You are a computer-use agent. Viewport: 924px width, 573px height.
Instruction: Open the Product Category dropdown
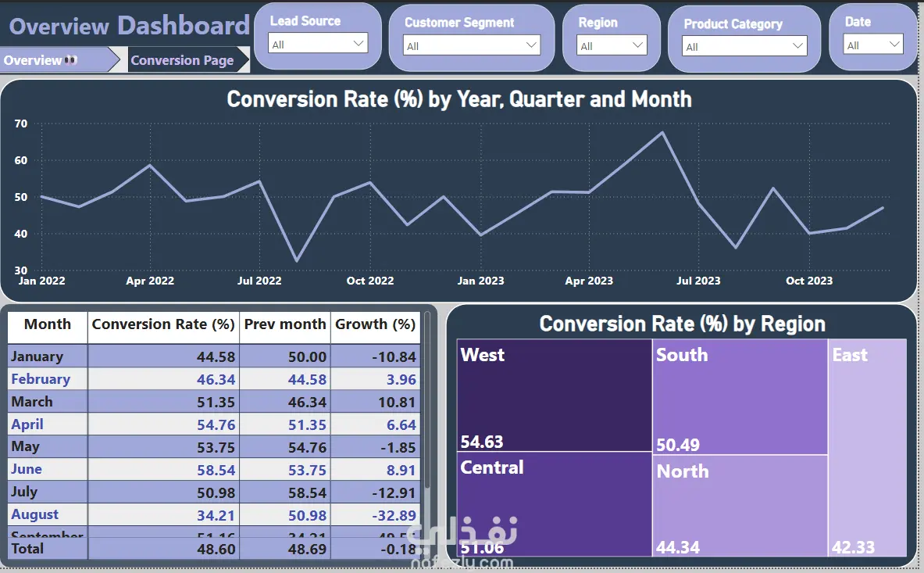(x=744, y=46)
